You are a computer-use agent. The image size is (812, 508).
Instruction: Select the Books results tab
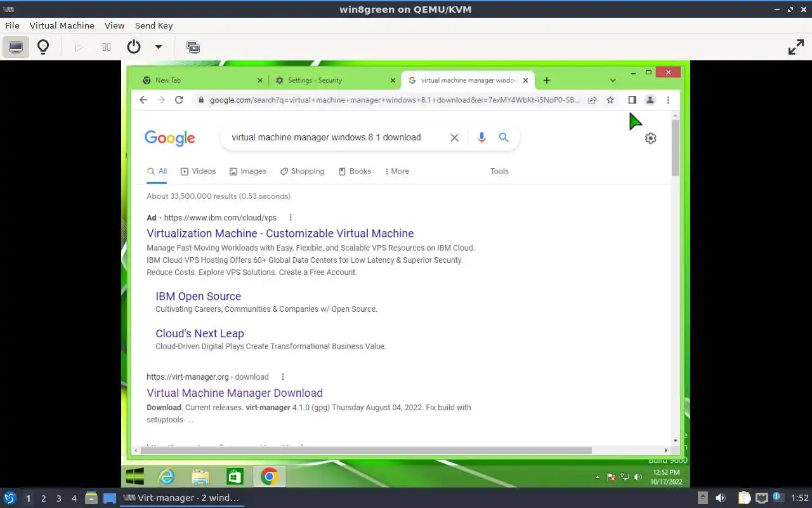pos(355,171)
